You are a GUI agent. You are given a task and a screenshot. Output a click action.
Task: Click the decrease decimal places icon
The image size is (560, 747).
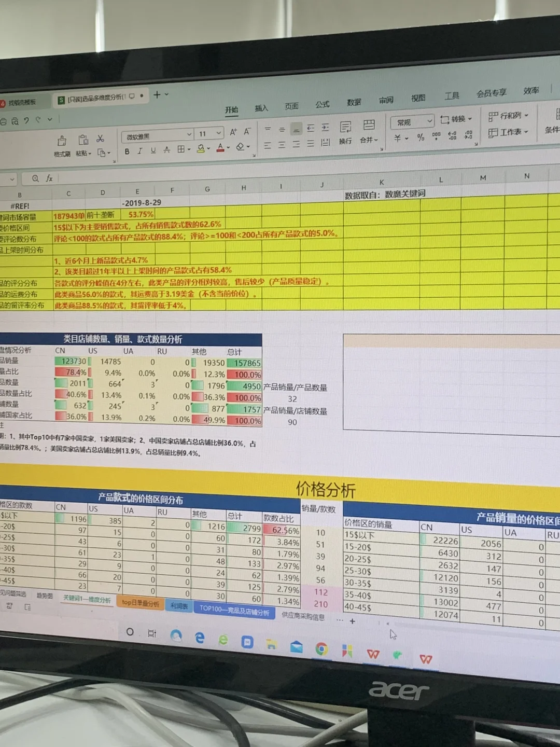point(468,134)
